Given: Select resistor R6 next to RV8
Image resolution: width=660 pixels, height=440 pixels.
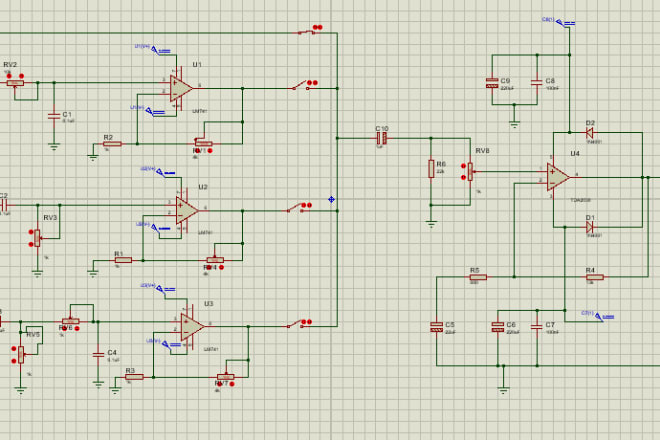Looking at the screenshot, I should tap(431, 169).
